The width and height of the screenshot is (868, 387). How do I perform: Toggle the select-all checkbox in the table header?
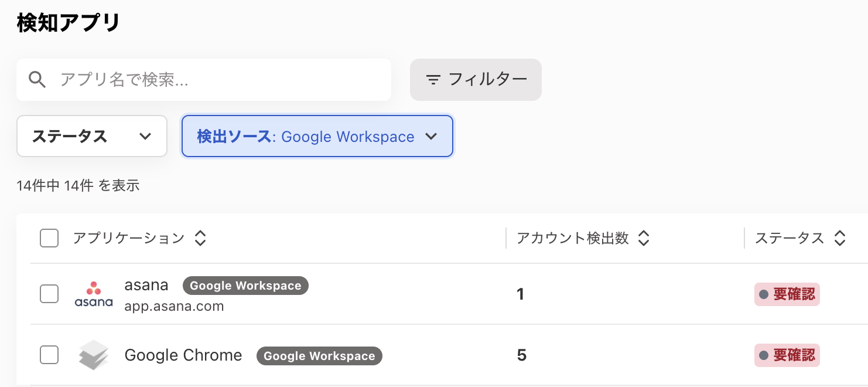tap(49, 238)
